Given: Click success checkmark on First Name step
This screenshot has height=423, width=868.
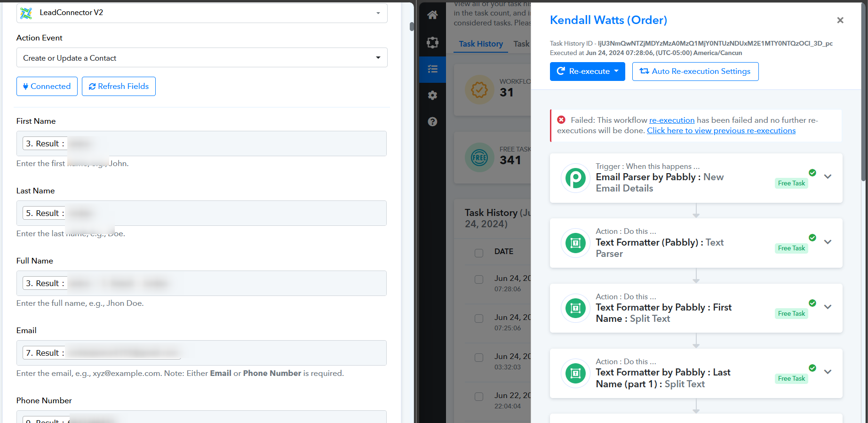Looking at the screenshot, I should [812, 303].
